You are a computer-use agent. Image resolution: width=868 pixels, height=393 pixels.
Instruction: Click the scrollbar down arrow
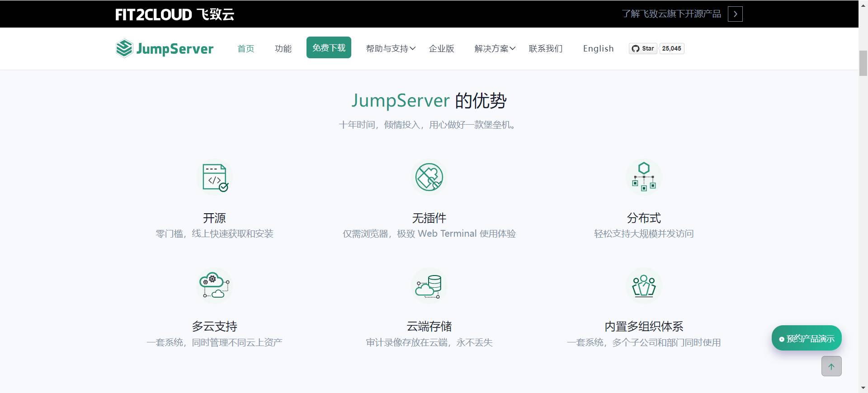pos(863,388)
